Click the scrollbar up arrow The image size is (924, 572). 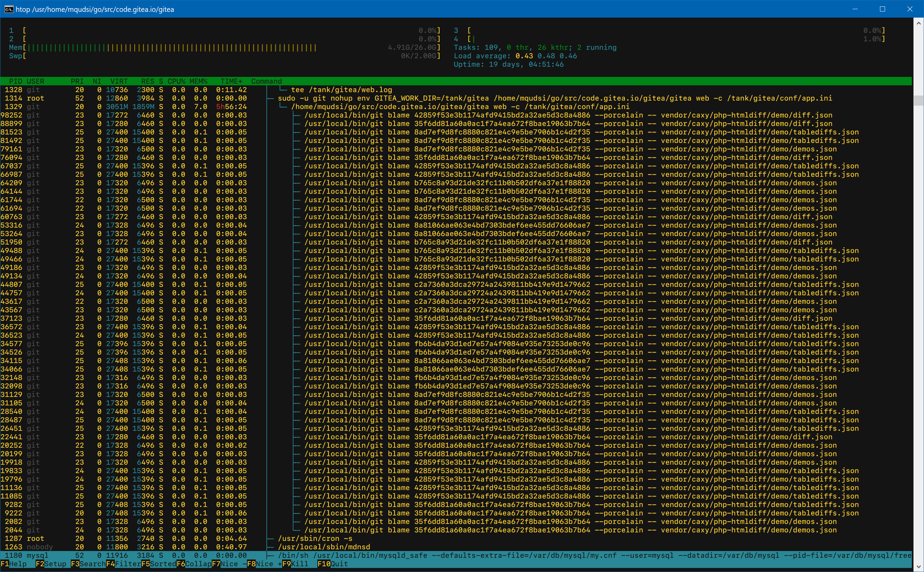pyautogui.click(x=919, y=23)
